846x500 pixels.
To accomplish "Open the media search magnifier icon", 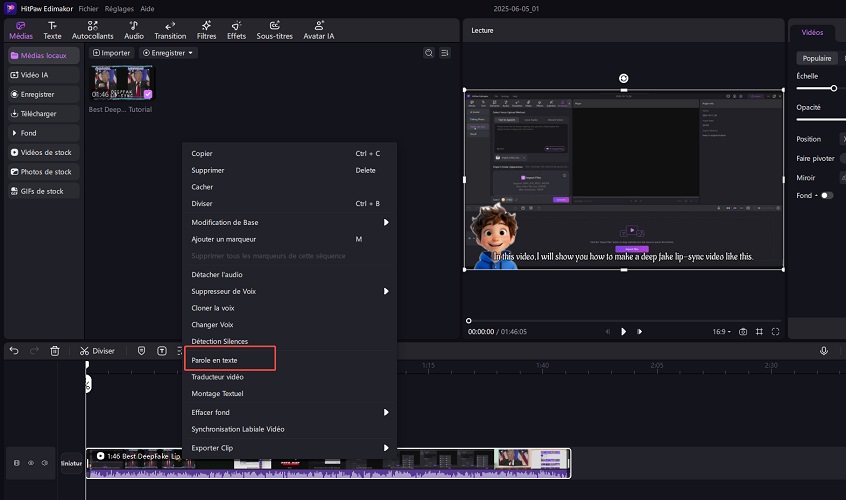I will (x=429, y=53).
